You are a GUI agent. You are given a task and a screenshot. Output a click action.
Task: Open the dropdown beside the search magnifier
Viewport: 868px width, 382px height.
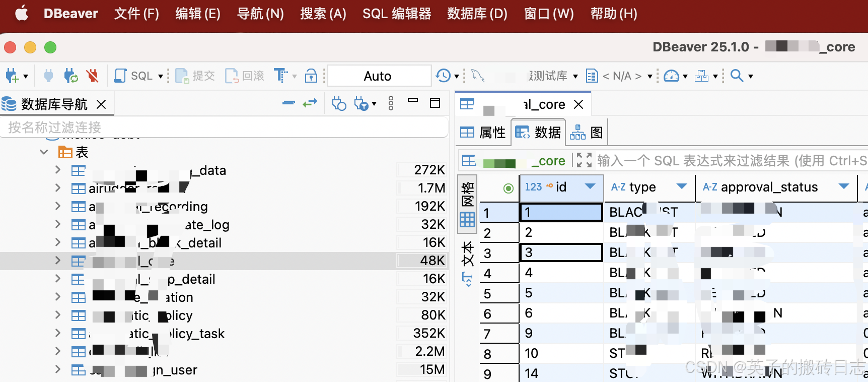751,77
